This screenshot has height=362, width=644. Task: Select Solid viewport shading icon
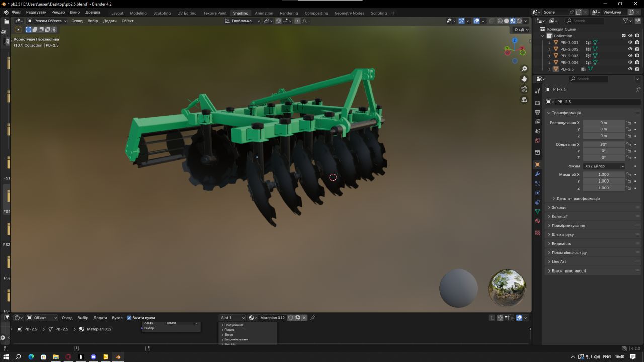click(x=506, y=21)
